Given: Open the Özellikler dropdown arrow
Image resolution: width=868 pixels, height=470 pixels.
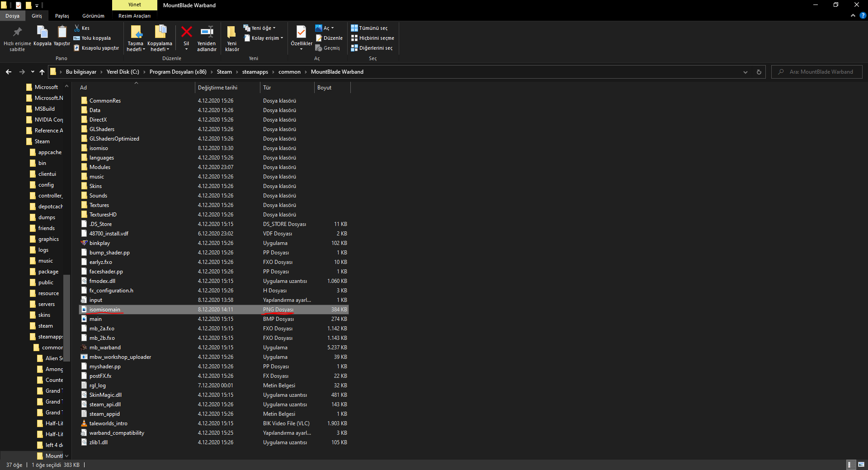Looking at the screenshot, I should (x=301, y=49).
